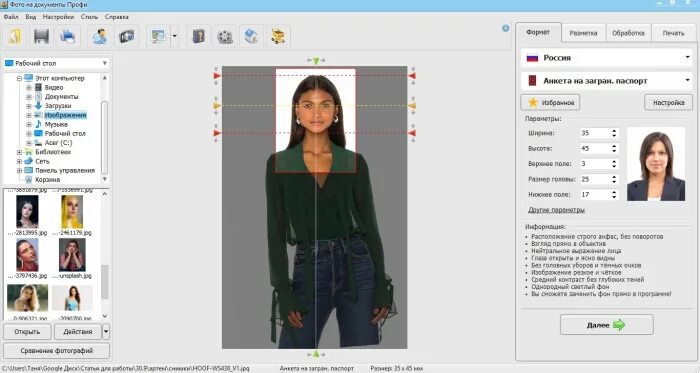Open the Стиль menu

pyautogui.click(x=89, y=17)
